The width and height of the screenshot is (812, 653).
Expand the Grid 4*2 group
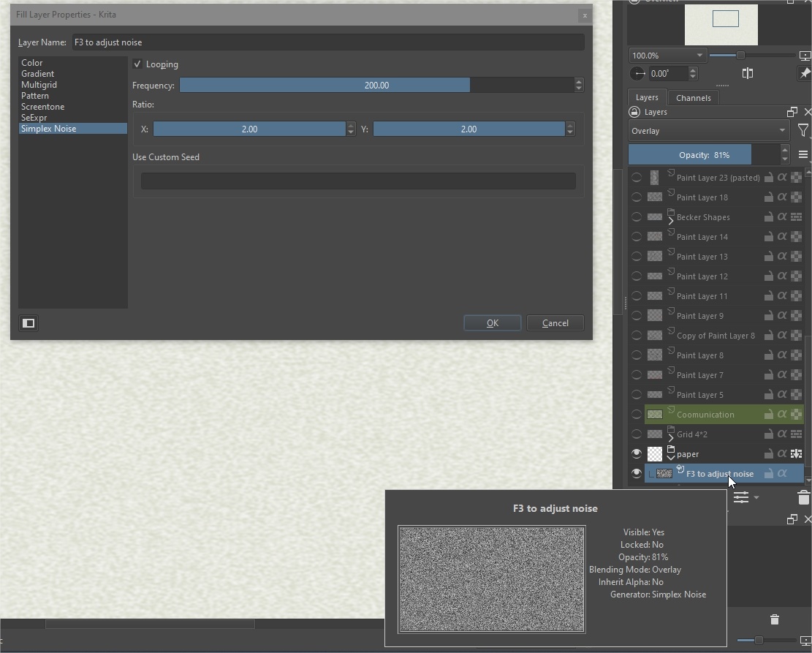tap(671, 438)
